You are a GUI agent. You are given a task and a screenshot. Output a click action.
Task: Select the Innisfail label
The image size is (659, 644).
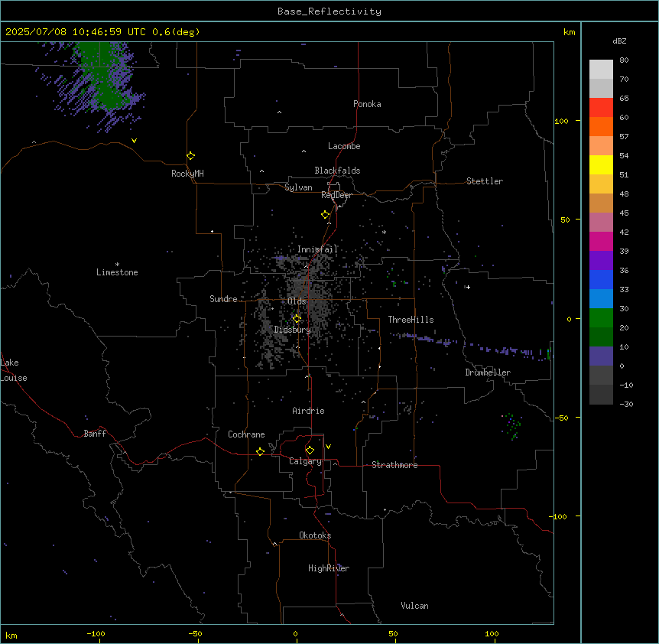317,249
